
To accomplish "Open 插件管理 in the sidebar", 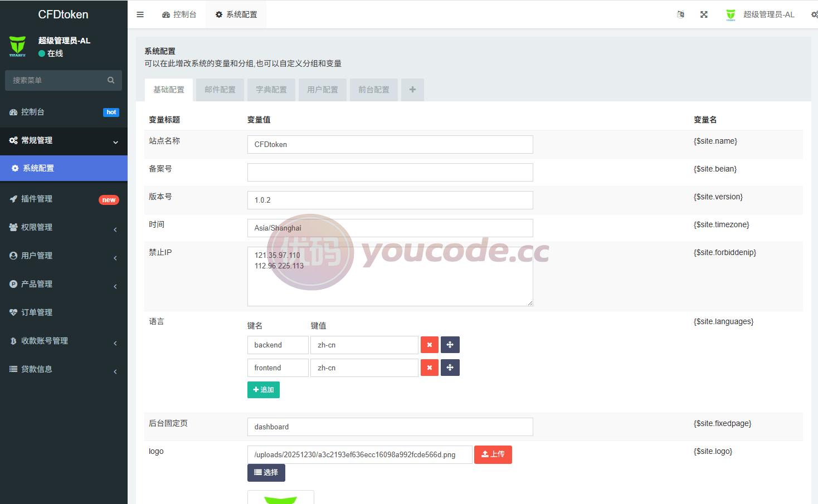I will (64, 199).
